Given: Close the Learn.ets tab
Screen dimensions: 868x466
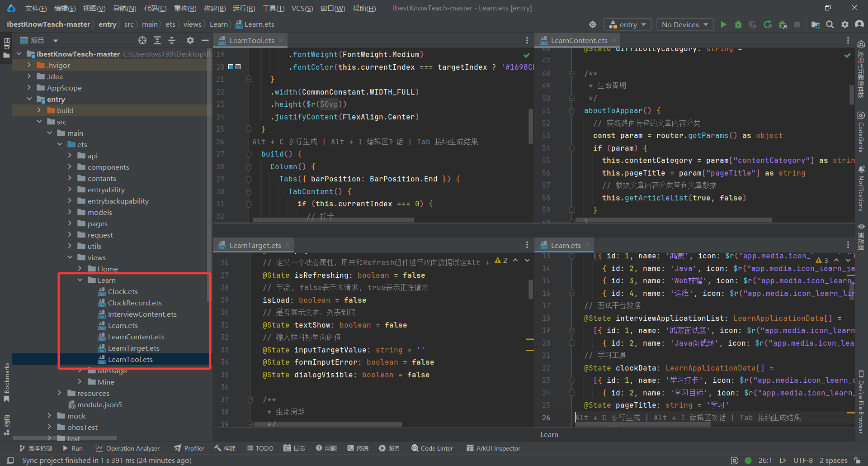Looking at the screenshot, I should (587, 245).
